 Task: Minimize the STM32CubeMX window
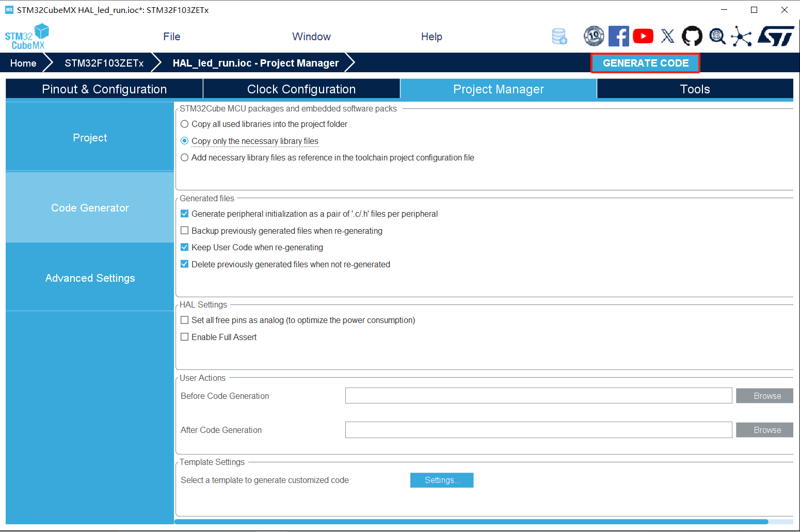coord(724,10)
